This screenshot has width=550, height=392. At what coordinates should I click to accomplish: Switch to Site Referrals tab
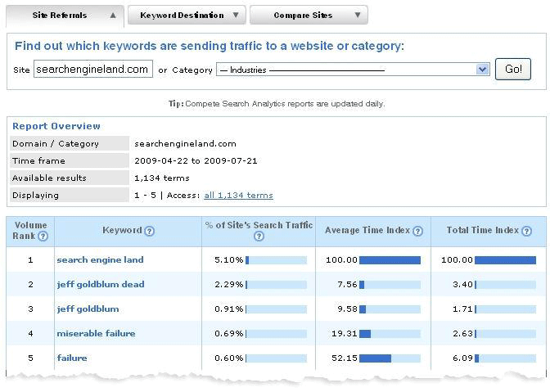[x=65, y=16]
